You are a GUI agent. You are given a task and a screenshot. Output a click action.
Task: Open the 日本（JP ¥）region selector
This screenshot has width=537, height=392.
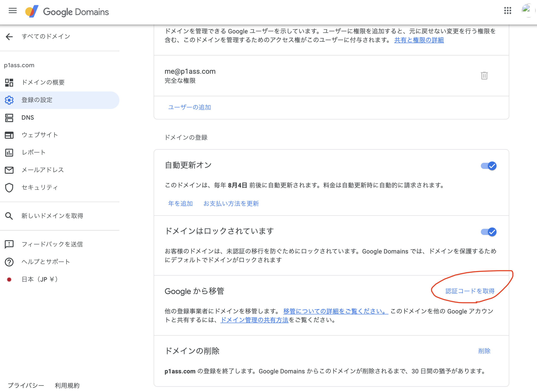coord(39,279)
